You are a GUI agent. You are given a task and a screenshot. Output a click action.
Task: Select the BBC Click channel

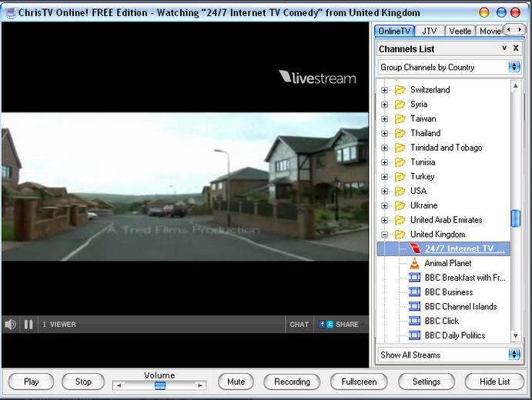[441, 321]
